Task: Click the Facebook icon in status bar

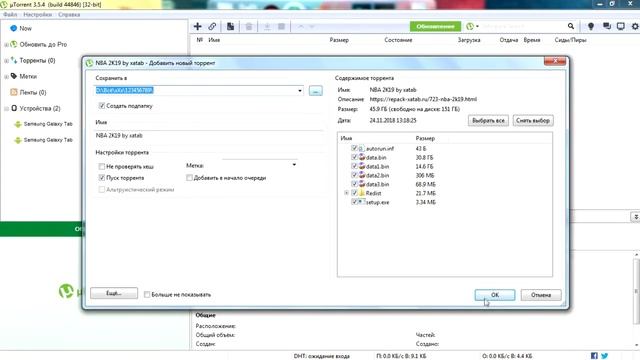Action: 594,356
